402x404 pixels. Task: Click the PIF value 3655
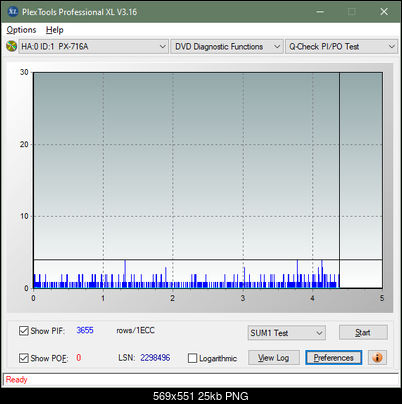tap(85, 330)
